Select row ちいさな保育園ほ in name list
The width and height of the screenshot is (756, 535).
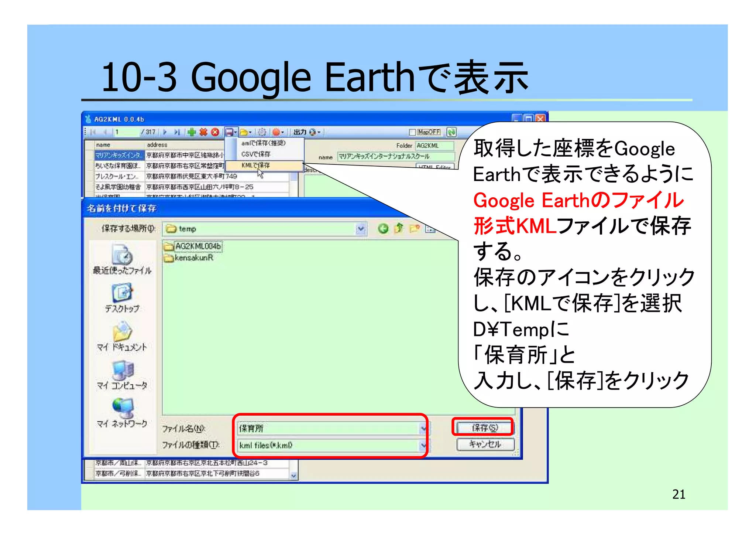tap(119, 166)
